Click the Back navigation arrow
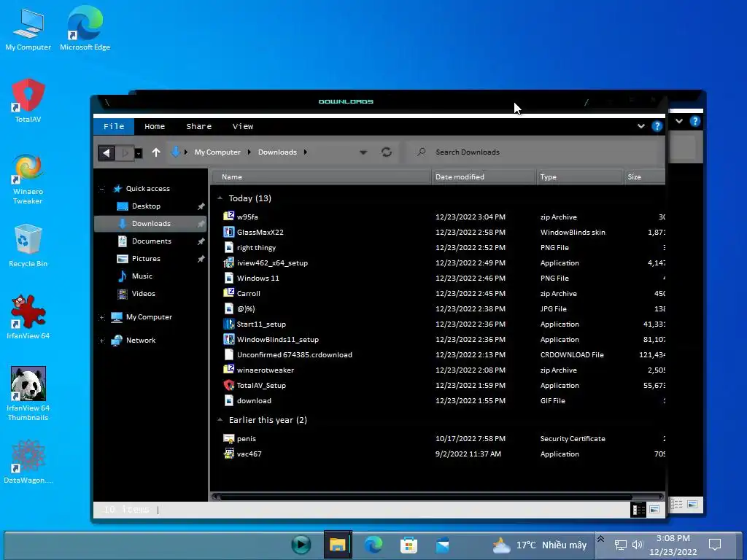 click(107, 152)
